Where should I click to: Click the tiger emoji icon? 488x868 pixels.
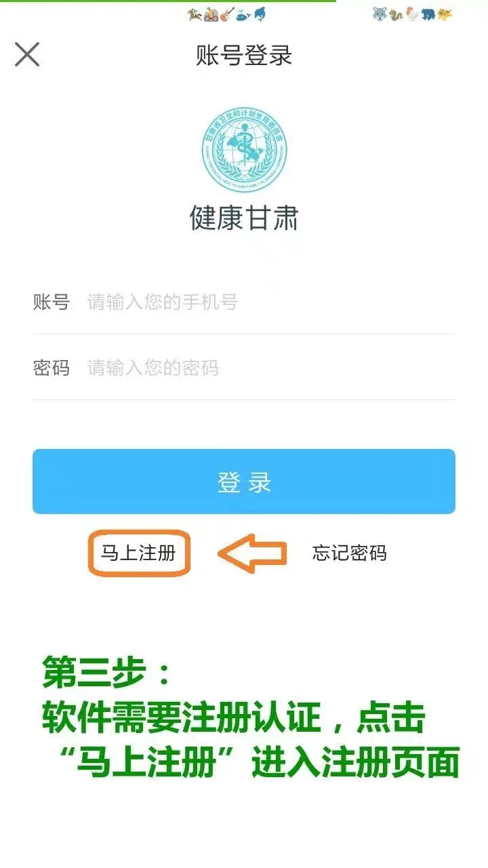coord(445,15)
